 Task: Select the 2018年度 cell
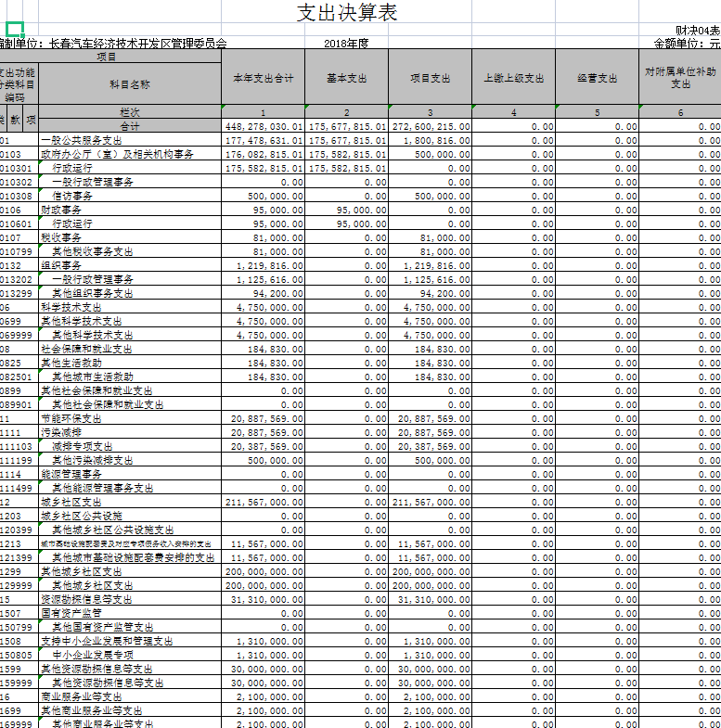[347, 44]
